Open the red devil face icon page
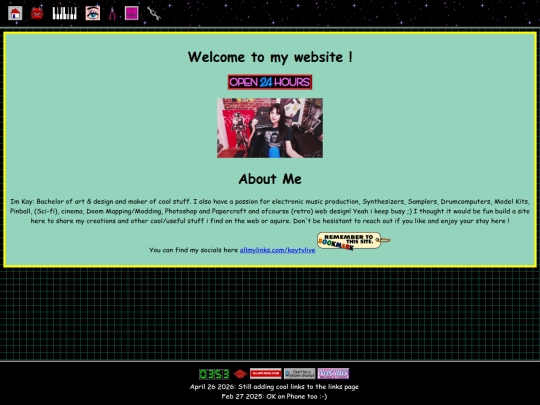This screenshot has width=540, height=405. pos(37,13)
